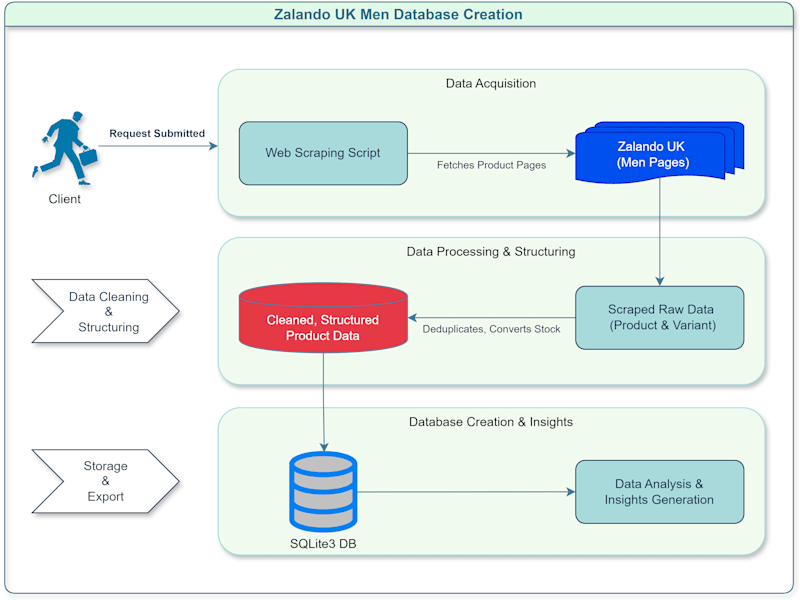Click the 'Request Submitted' label
Screen dimensions: 800x600
coord(157,133)
